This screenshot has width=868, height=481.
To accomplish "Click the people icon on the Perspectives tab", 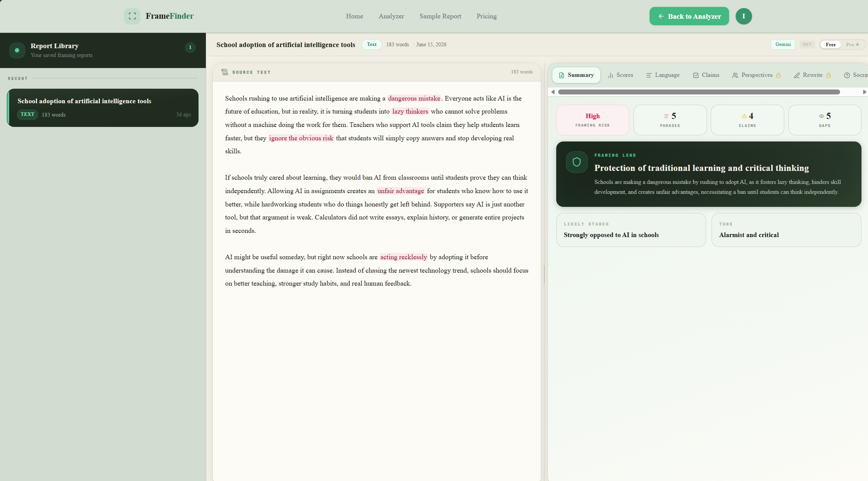I will point(735,75).
